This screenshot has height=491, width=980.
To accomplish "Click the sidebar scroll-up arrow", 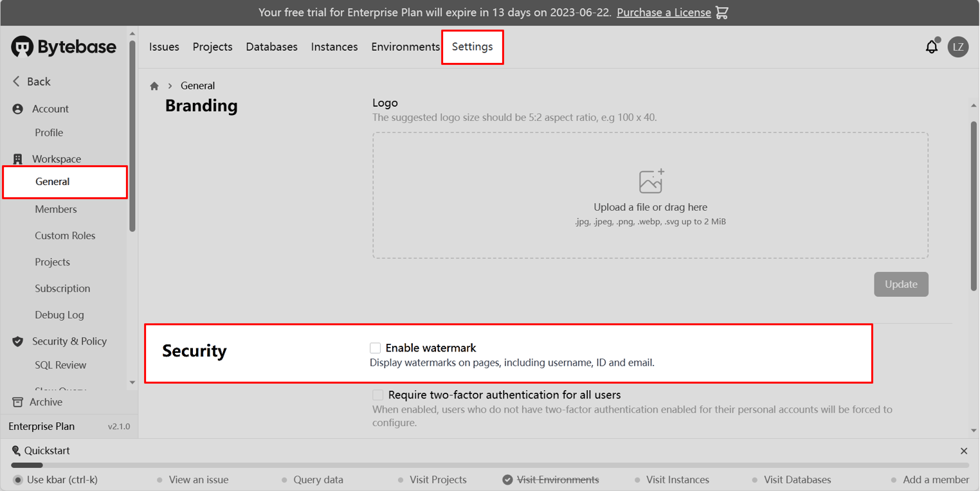I will (132, 33).
